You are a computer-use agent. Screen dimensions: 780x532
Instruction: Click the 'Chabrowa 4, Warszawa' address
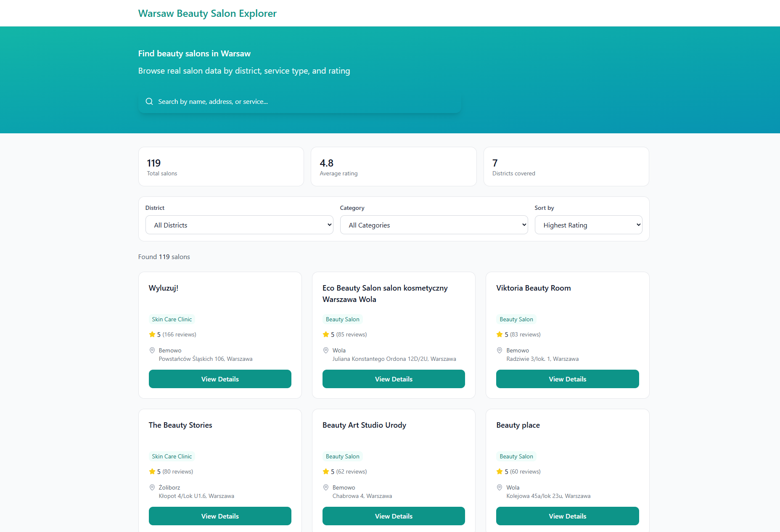[362, 496]
